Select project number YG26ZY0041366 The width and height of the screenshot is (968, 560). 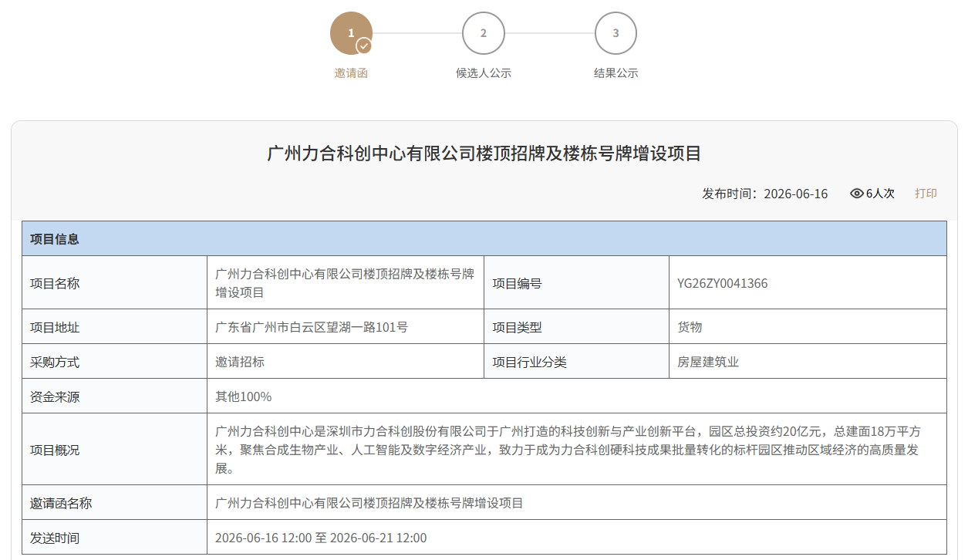pyautogui.click(x=723, y=283)
